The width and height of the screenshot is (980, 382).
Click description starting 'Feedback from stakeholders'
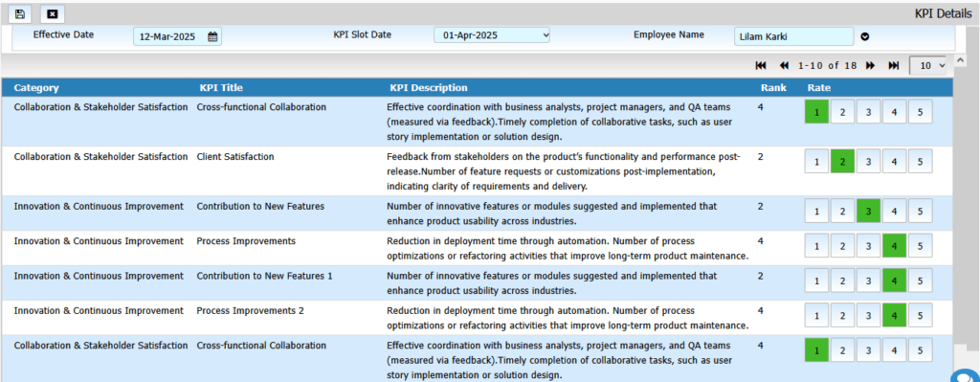point(564,171)
